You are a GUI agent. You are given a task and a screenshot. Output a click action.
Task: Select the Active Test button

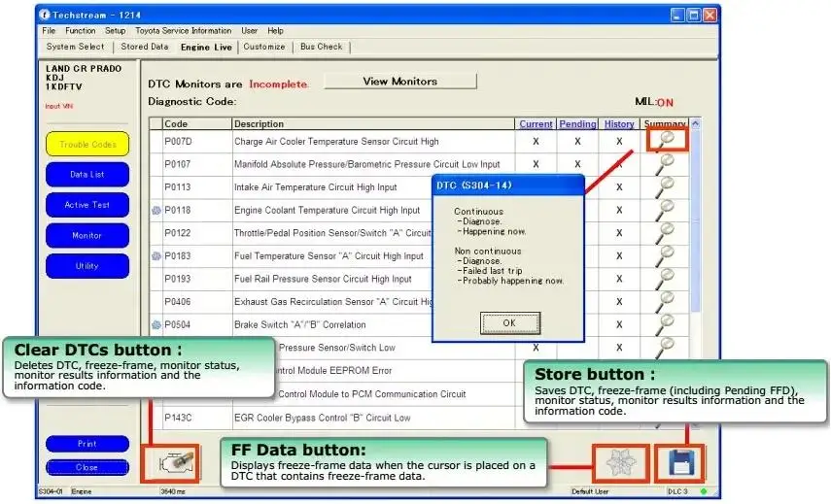(87, 205)
